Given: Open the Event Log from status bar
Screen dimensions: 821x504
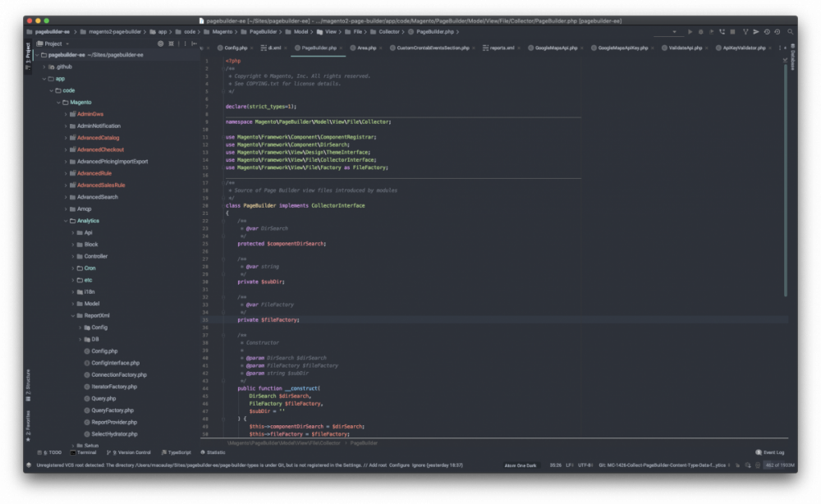Looking at the screenshot, I should tap(770, 452).
